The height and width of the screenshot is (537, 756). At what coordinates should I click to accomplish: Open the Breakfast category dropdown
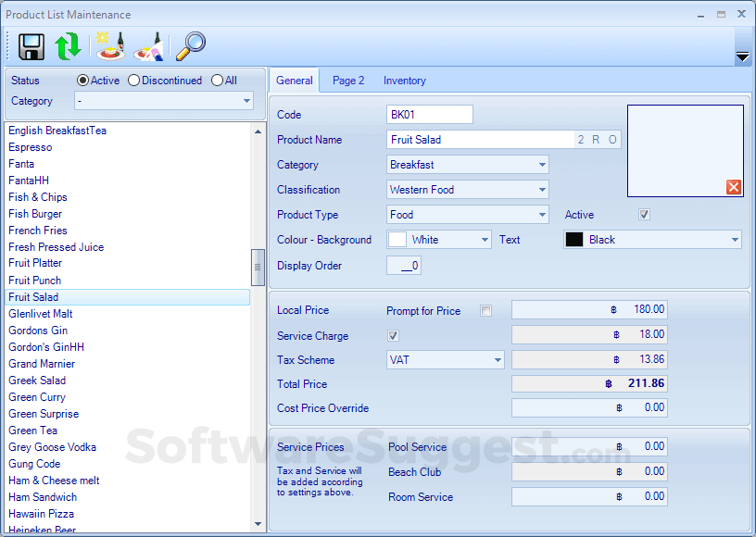(468, 165)
